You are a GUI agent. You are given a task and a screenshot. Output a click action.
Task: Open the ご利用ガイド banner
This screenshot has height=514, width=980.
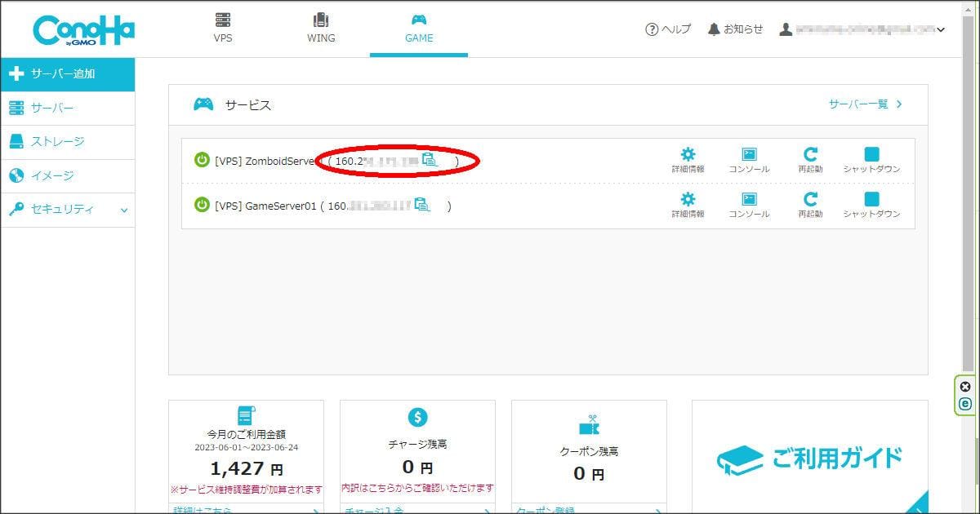point(809,457)
